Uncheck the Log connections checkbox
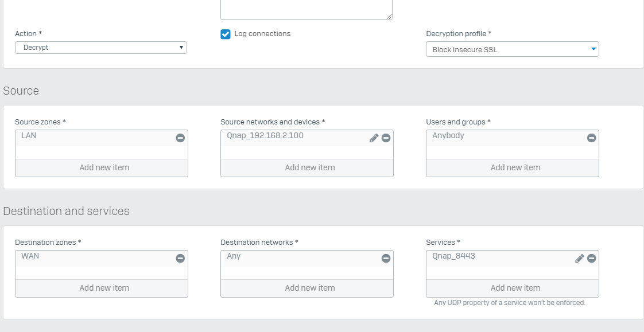The image size is (644, 332). [x=226, y=34]
